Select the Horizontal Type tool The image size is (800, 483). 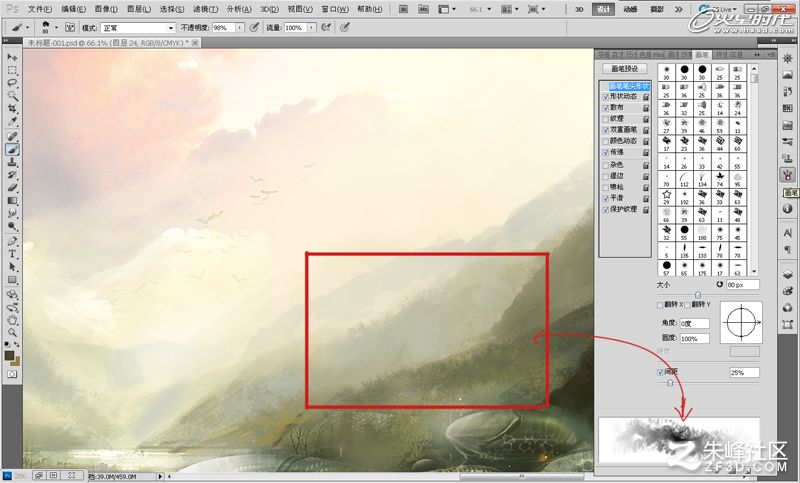point(12,253)
